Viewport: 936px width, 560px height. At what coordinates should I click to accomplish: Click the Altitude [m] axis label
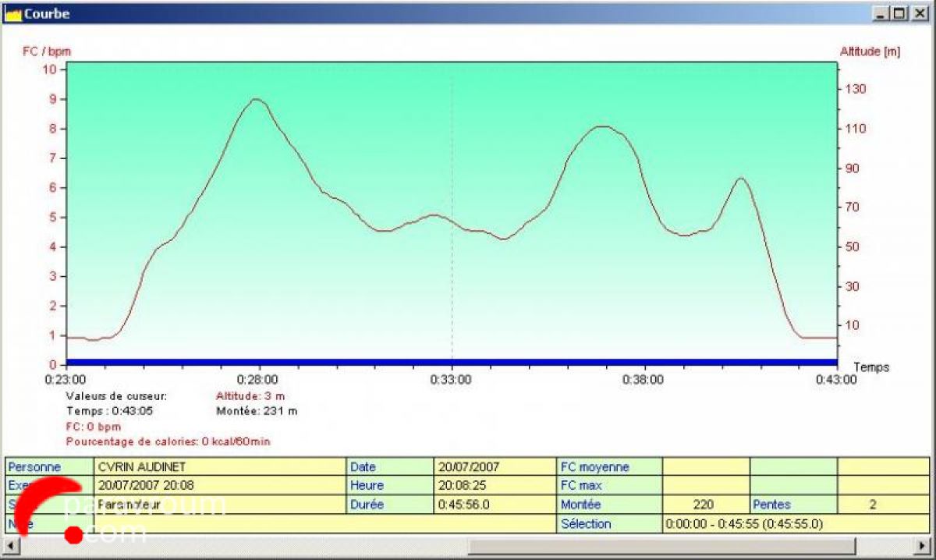click(x=870, y=51)
